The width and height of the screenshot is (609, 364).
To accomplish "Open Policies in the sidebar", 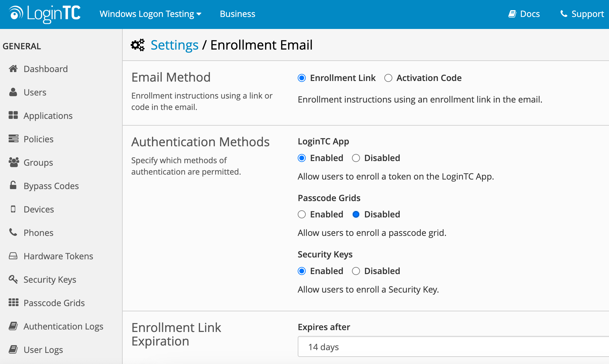I will pos(39,139).
